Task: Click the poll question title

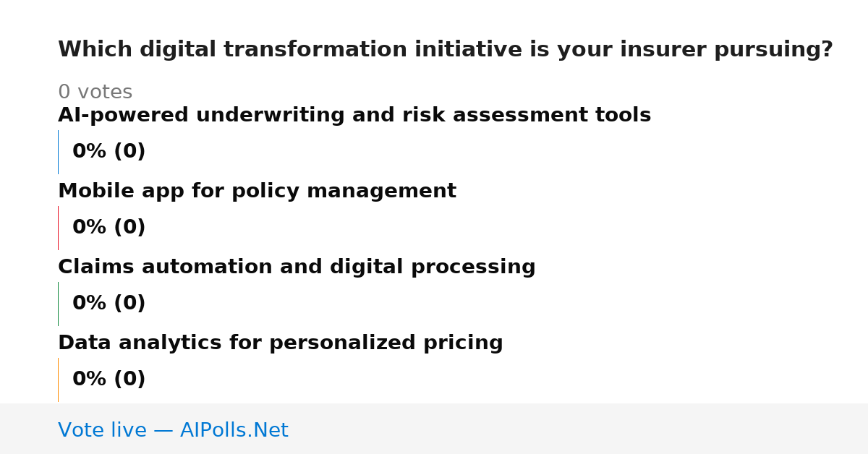Action: click(446, 50)
